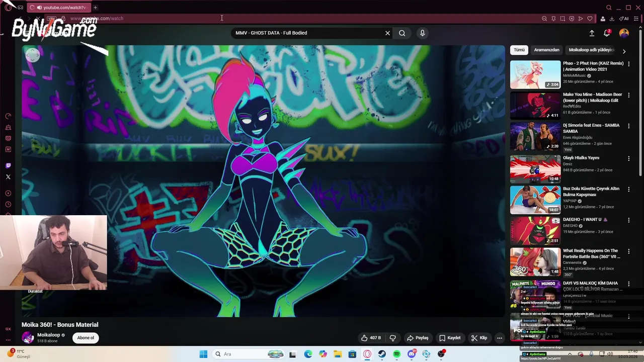Open DAEGHO - I WANT U video

click(x=535, y=230)
